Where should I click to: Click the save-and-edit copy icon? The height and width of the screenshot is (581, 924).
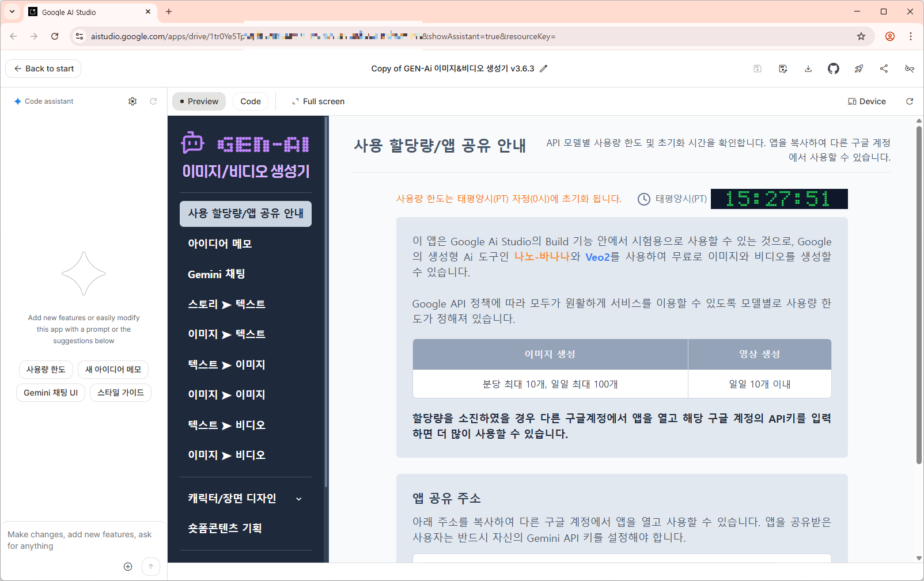[x=783, y=69]
